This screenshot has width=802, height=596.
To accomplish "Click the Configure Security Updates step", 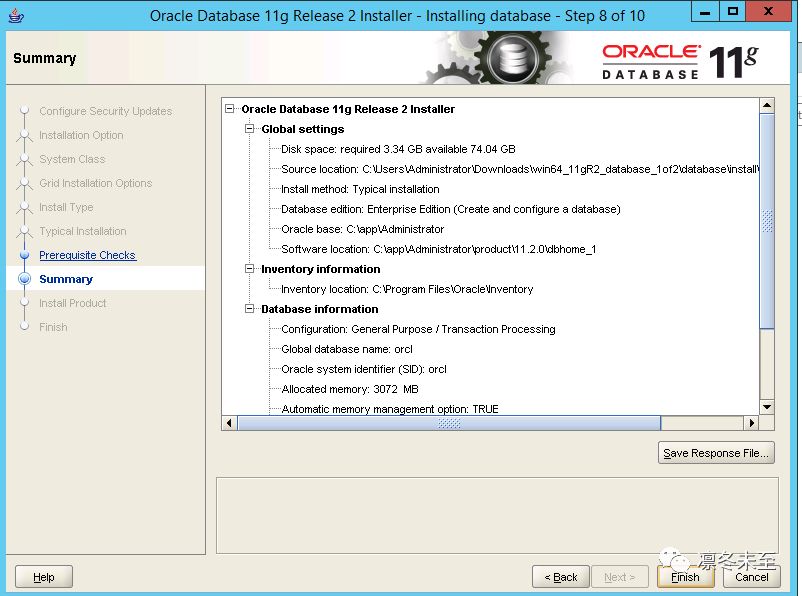I will coord(105,111).
